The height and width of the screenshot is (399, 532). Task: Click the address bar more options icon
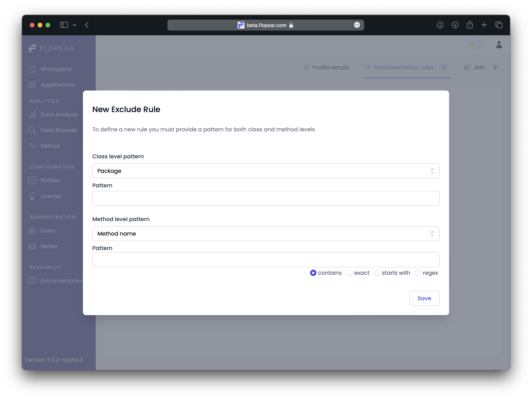(357, 25)
